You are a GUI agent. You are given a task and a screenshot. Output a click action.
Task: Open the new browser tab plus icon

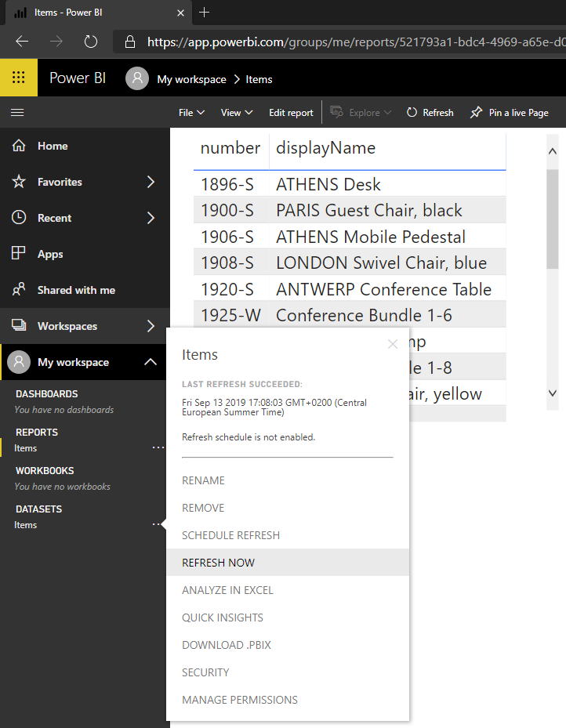(x=205, y=13)
